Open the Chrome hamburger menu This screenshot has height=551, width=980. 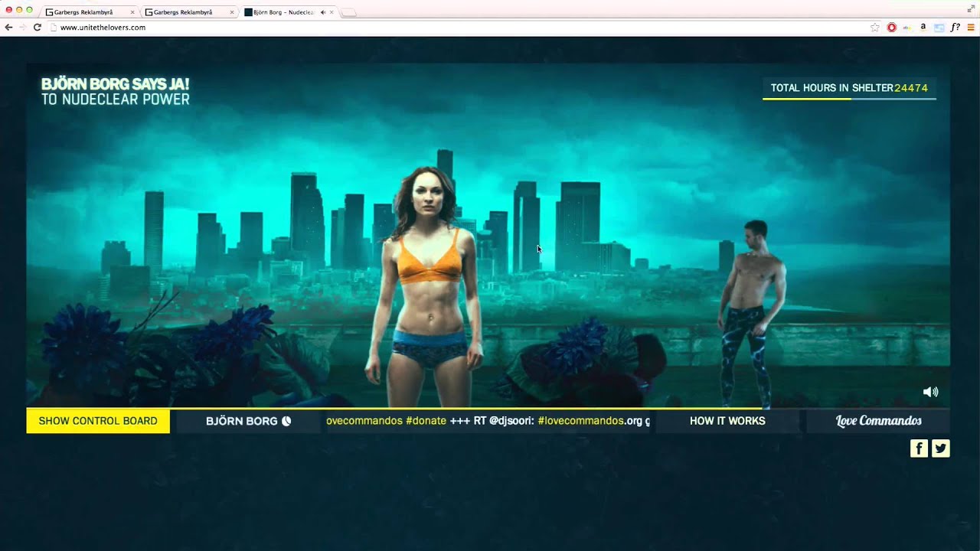[x=971, y=28]
